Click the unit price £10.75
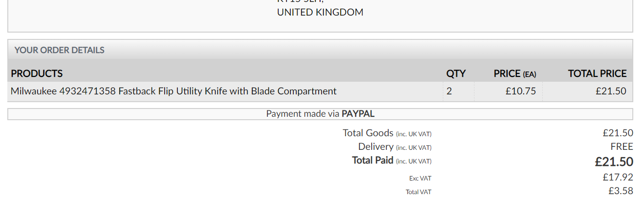 coord(521,91)
